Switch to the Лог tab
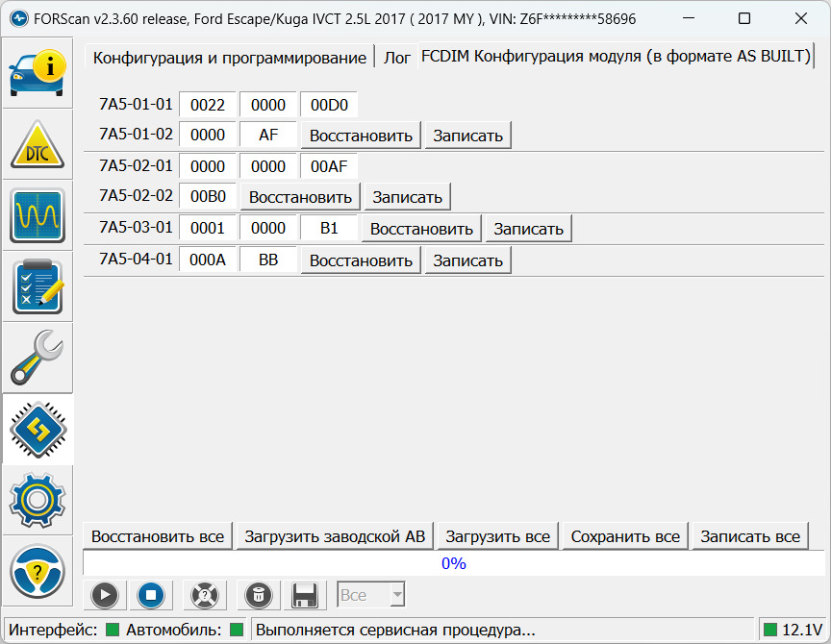Viewport: 831px width, 644px height. 394,57
